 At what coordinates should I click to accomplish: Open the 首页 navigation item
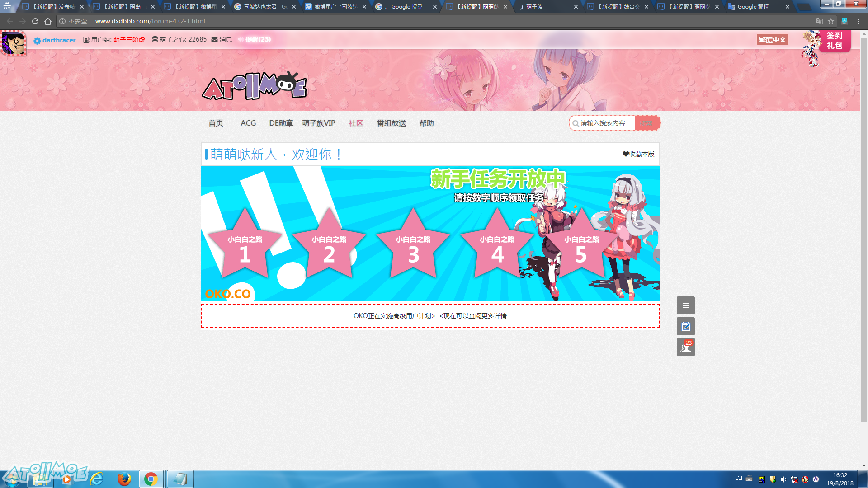(216, 123)
